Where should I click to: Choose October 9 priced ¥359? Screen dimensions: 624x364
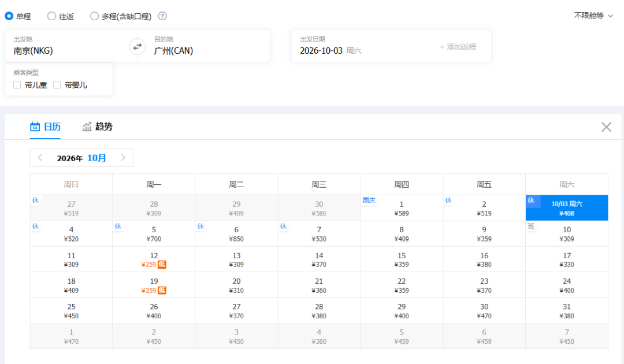(484, 234)
